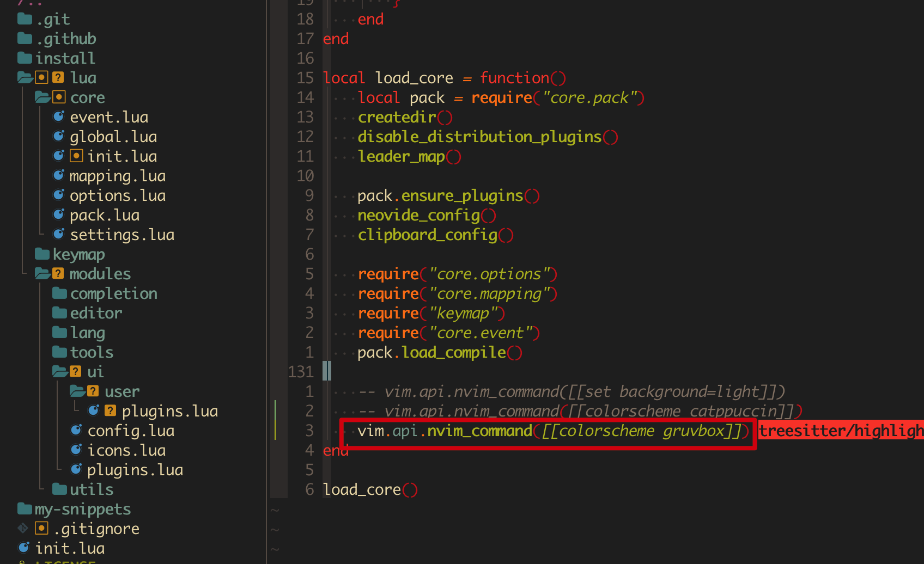Open options.lua in the tree

(x=118, y=195)
